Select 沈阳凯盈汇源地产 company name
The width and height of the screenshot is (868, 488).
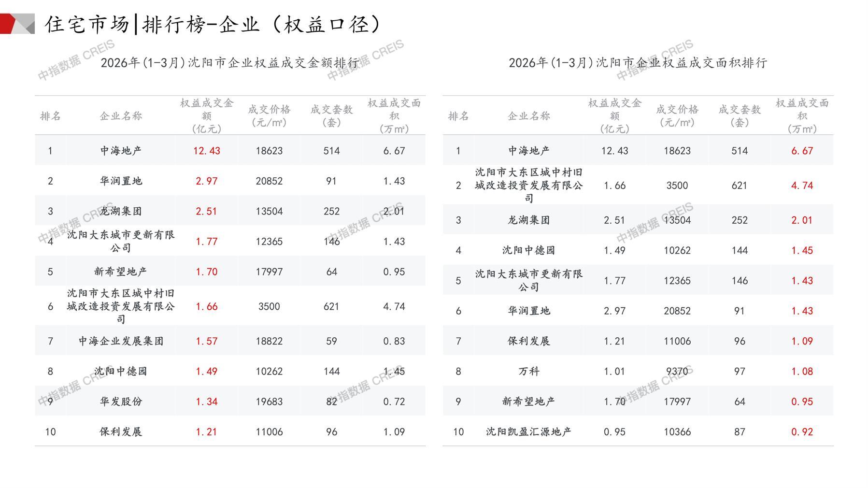[x=528, y=431]
